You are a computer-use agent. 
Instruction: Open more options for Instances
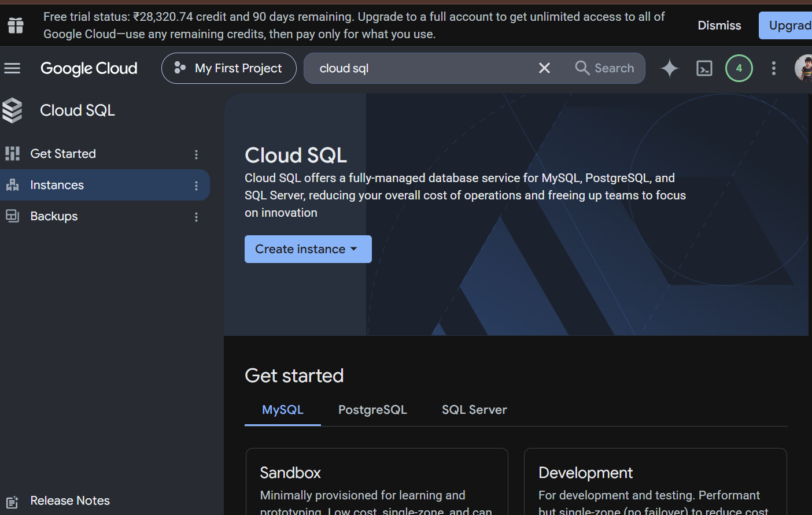click(x=197, y=186)
